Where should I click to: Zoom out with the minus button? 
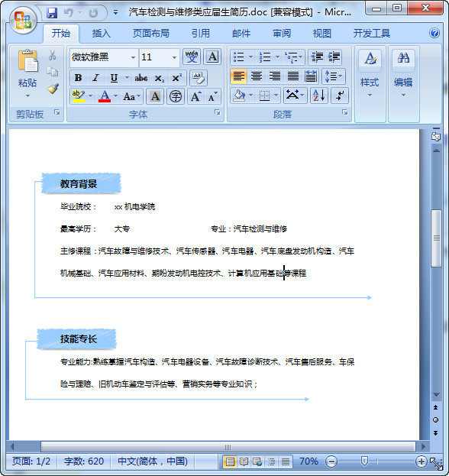(331, 461)
